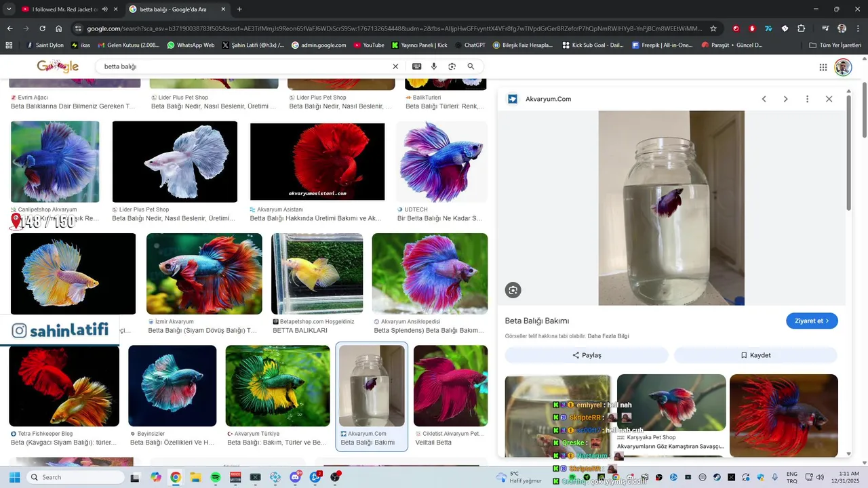Start voice search with the microphone icon
This screenshot has height=488, width=868.
[x=434, y=66]
